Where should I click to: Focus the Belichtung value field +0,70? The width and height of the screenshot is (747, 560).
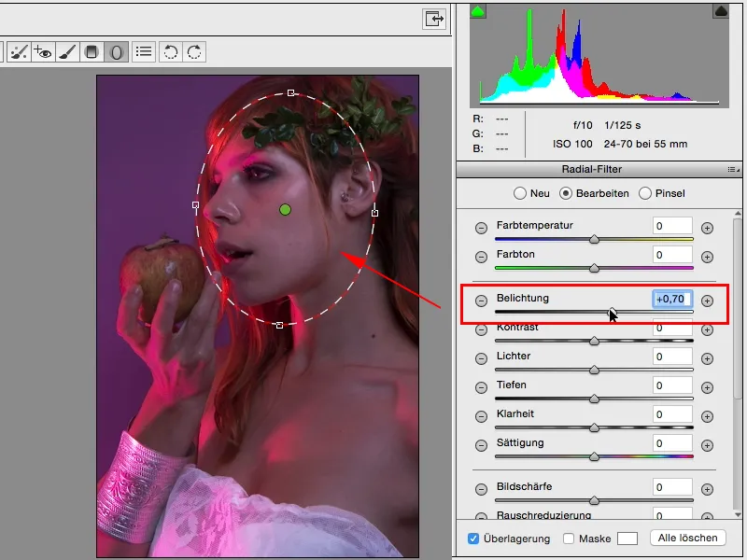tap(672, 299)
